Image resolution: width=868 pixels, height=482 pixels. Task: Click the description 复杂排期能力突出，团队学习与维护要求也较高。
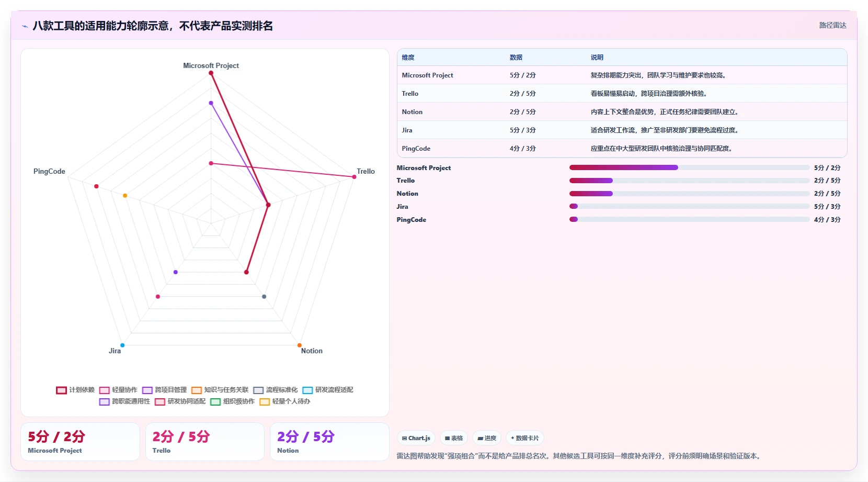[660, 75]
